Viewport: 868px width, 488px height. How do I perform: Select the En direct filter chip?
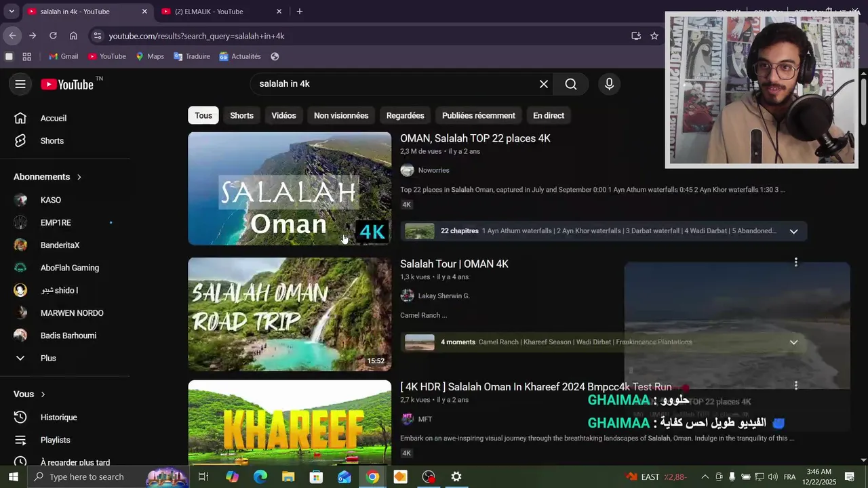tap(549, 115)
